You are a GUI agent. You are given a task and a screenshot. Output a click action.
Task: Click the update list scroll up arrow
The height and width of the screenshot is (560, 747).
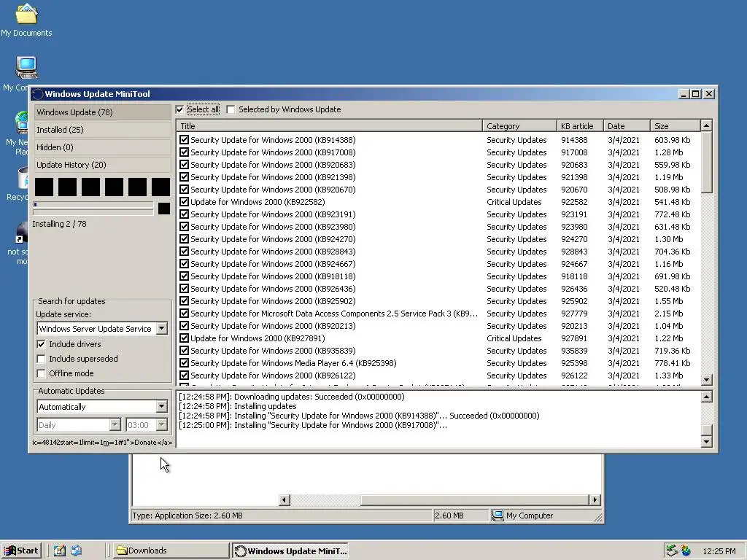coord(706,125)
